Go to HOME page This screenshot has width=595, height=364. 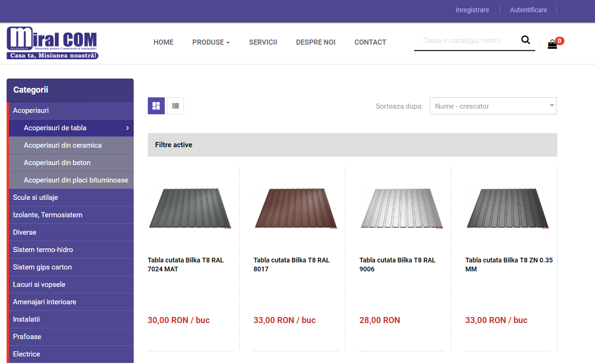[x=163, y=42]
